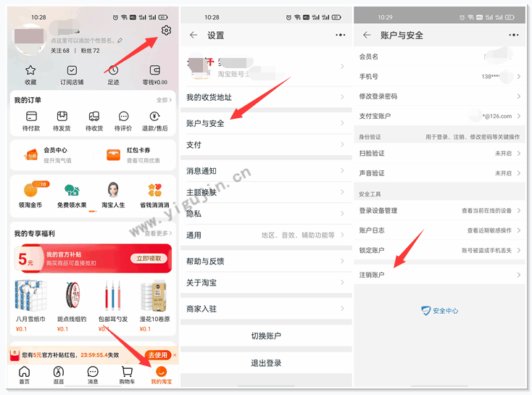Viewport: 532px width, 395px height.
Task: Open 支付 settings row
Action: pyautogui.click(x=266, y=145)
